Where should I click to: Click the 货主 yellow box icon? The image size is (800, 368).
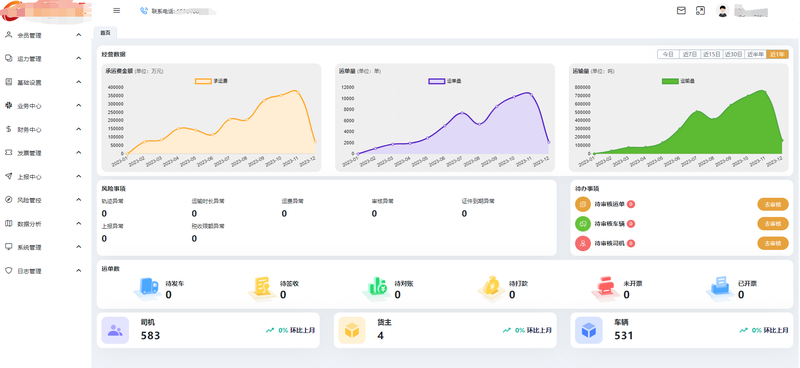click(x=352, y=330)
